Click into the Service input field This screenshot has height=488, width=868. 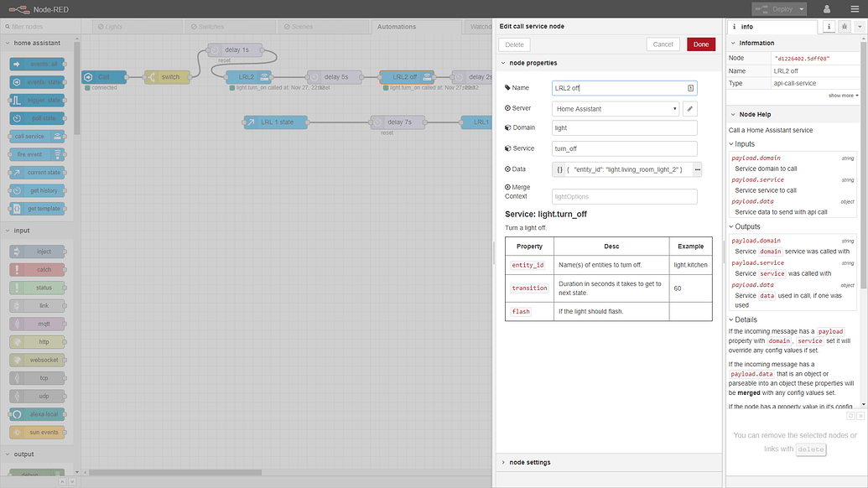(625, 148)
